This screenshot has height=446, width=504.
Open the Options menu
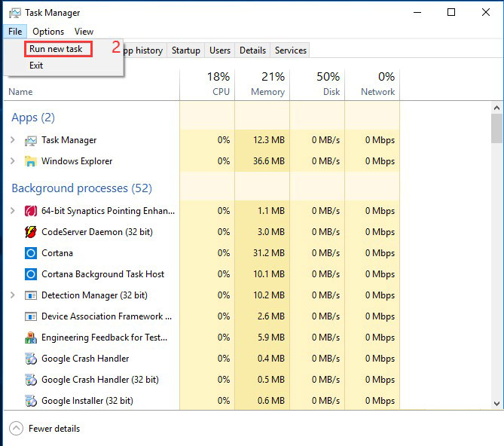click(48, 32)
